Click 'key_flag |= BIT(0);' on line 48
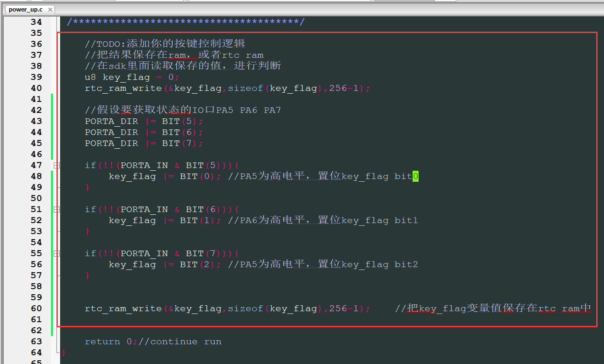Screen dimensions: 604x364 tap(165, 176)
